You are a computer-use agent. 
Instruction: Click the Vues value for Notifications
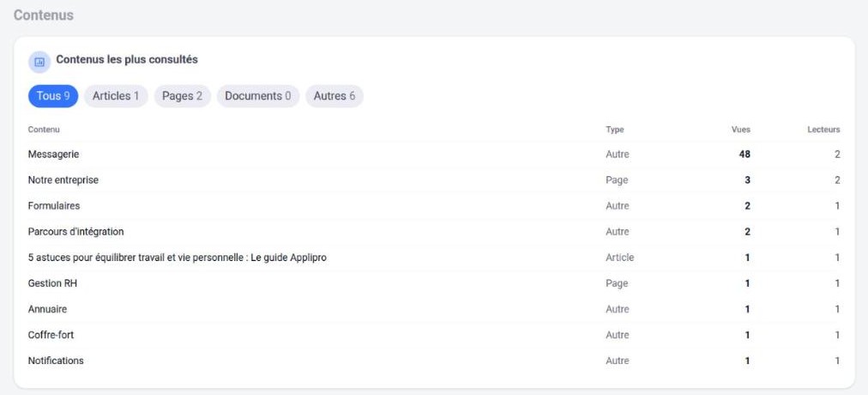pos(747,361)
